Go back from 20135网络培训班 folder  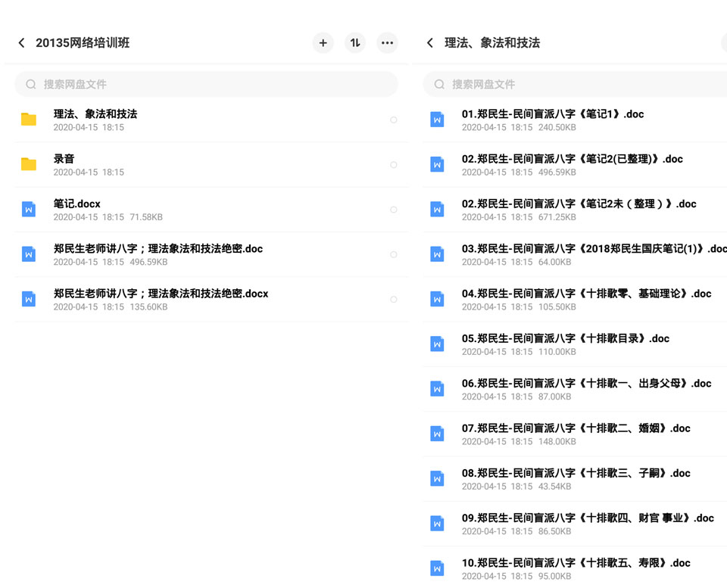(x=21, y=43)
